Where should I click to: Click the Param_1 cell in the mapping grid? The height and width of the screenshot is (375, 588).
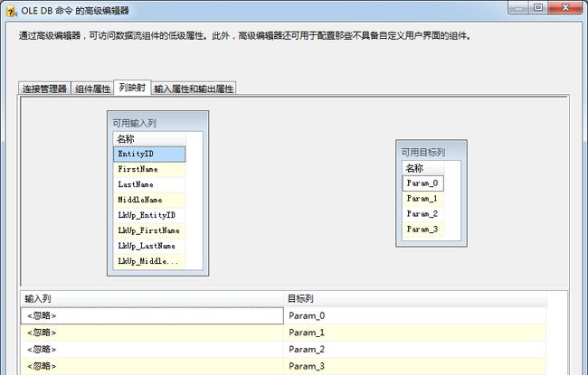pyautogui.click(x=415, y=333)
